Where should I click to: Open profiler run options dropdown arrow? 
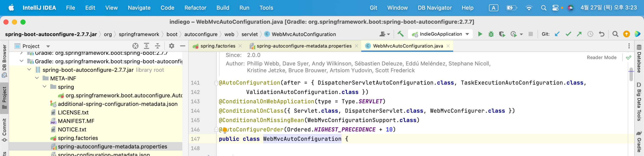pyautogui.click(x=521, y=34)
